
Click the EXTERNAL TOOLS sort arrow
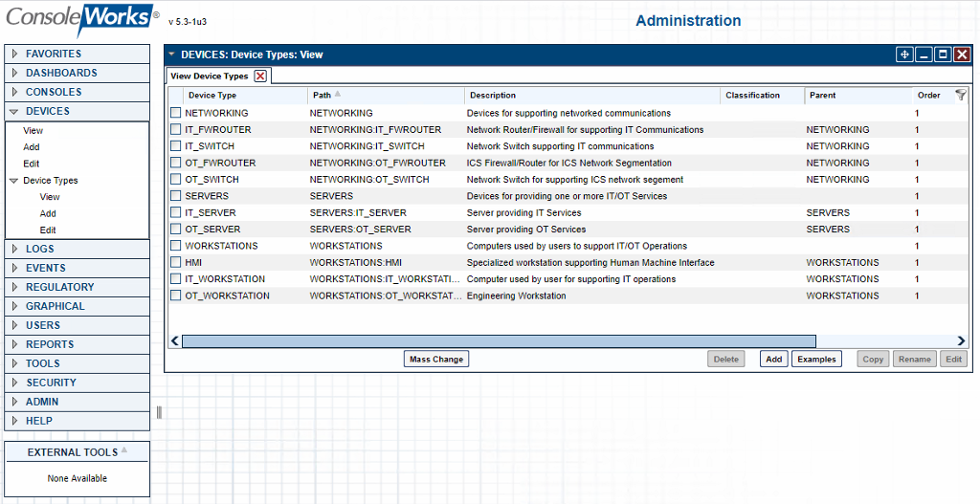pyautogui.click(x=123, y=449)
